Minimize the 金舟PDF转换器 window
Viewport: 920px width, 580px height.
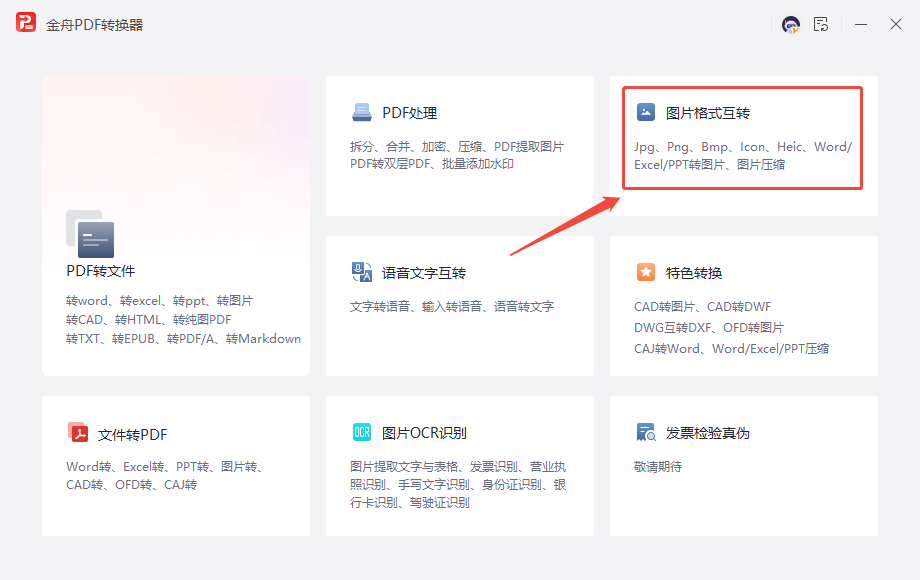[x=861, y=25]
